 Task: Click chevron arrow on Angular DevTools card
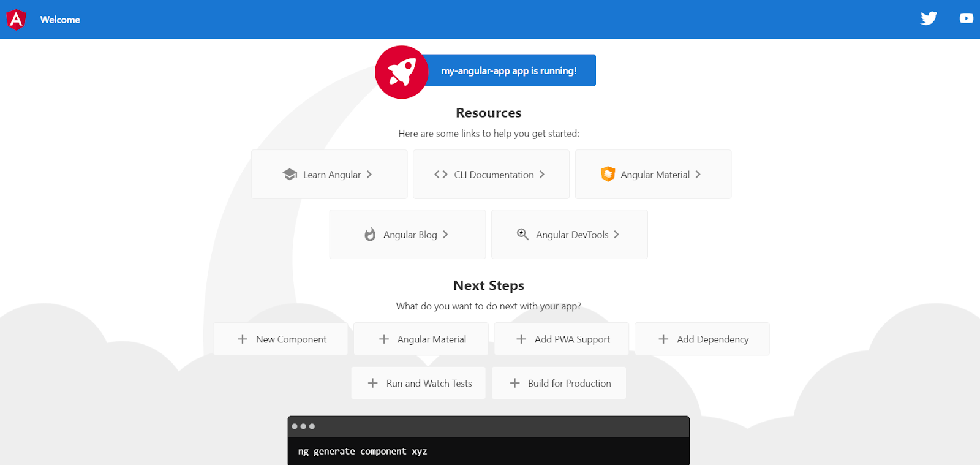(x=617, y=235)
